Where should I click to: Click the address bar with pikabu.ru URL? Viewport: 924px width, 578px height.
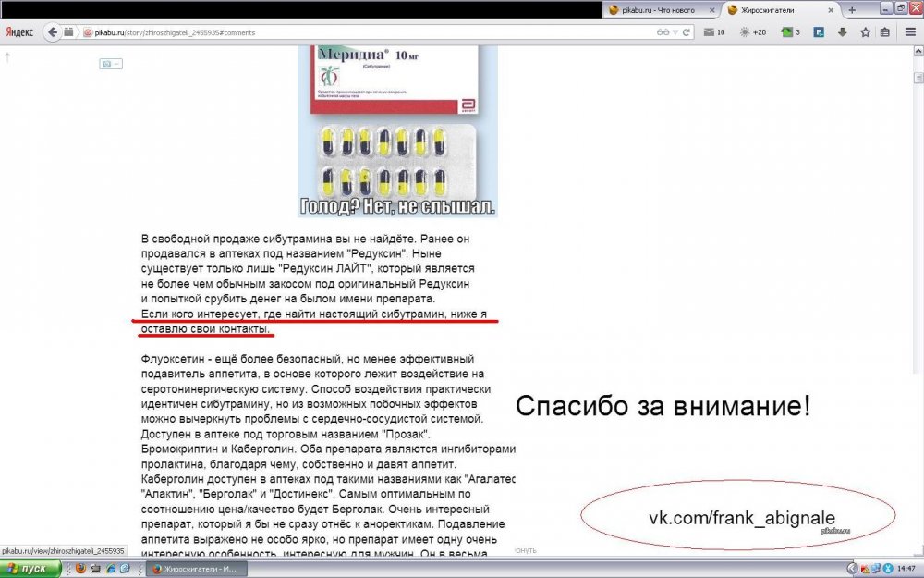click(x=370, y=32)
